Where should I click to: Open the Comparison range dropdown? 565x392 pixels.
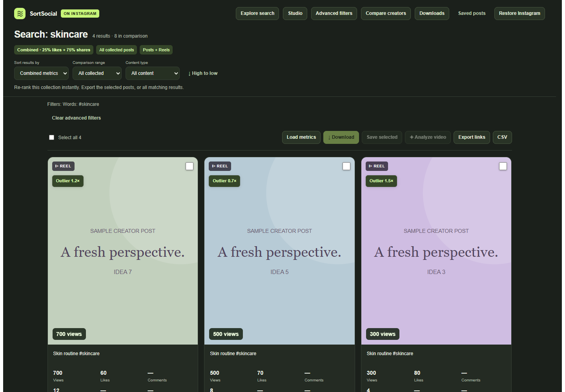pyautogui.click(x=97, y=73)
